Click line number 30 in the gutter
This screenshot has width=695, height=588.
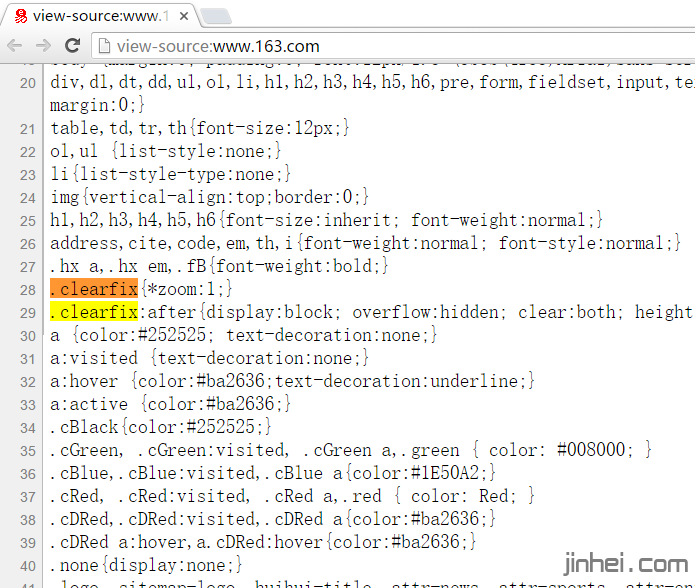point(27,336)
